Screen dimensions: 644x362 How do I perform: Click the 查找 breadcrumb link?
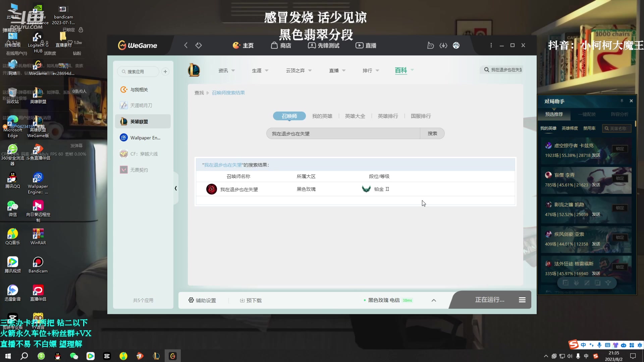pyautogui.click(x=199, y=93)
